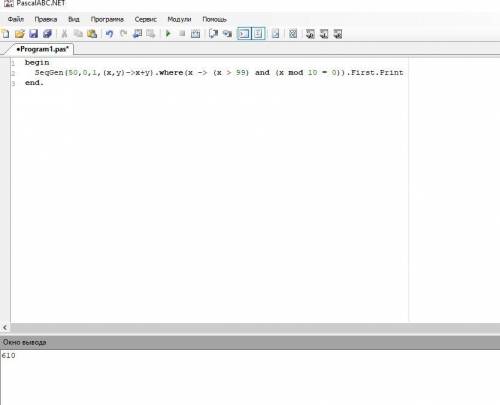Open the Файл menu
This screenshot has width=500, height=405.
point(16,19)
